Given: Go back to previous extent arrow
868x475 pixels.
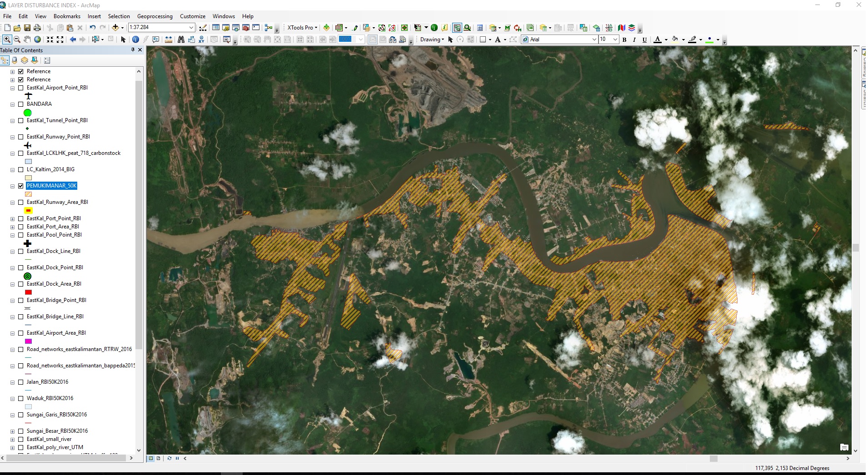Looking at the screenshot, I should (73, 40).
